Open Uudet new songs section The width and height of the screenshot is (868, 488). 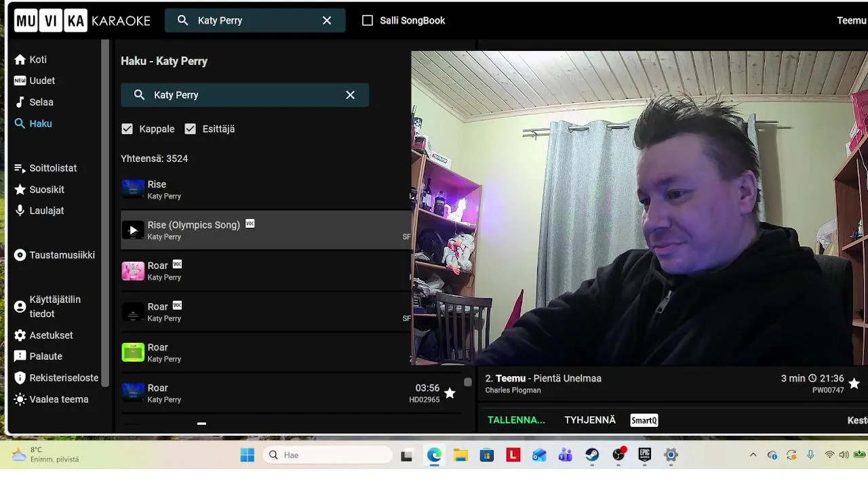click(35, 81)
